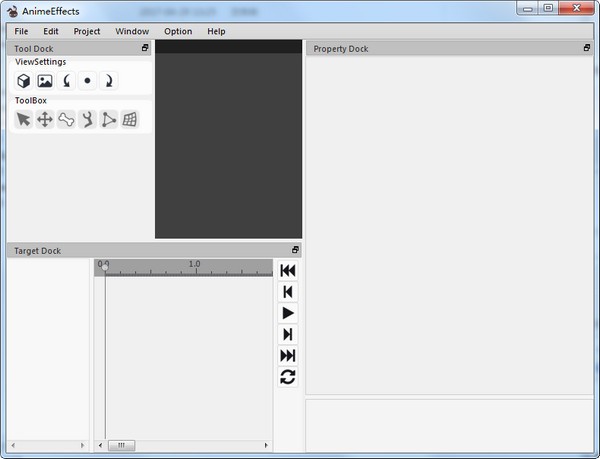Select the four-way move tool
This screenshot has width=600, height=459.
45,120
